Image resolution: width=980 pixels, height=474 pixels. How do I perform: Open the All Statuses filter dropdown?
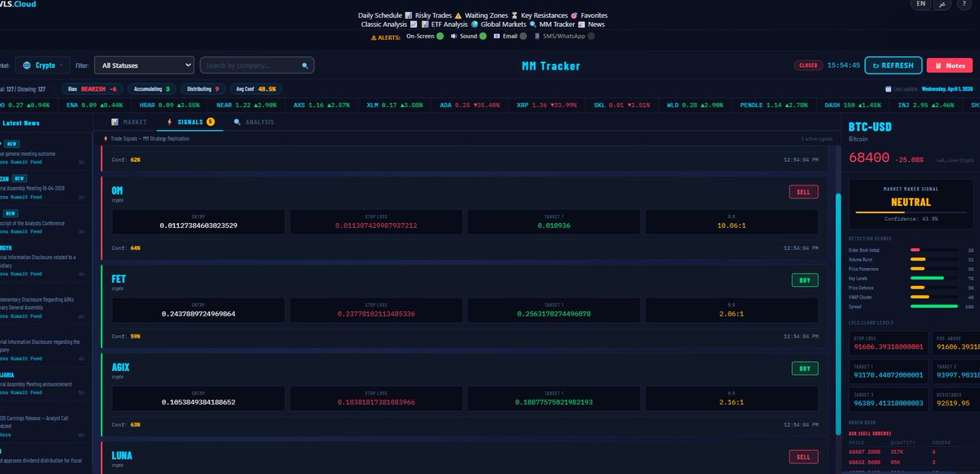[145, 65]
